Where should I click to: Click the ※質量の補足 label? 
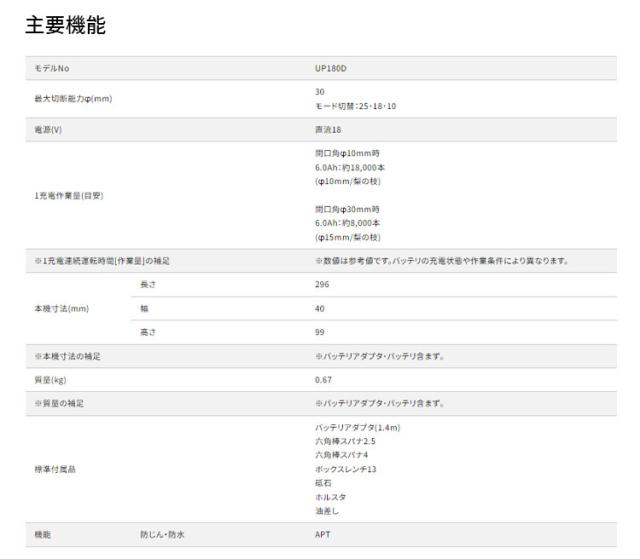coord(59,404)
